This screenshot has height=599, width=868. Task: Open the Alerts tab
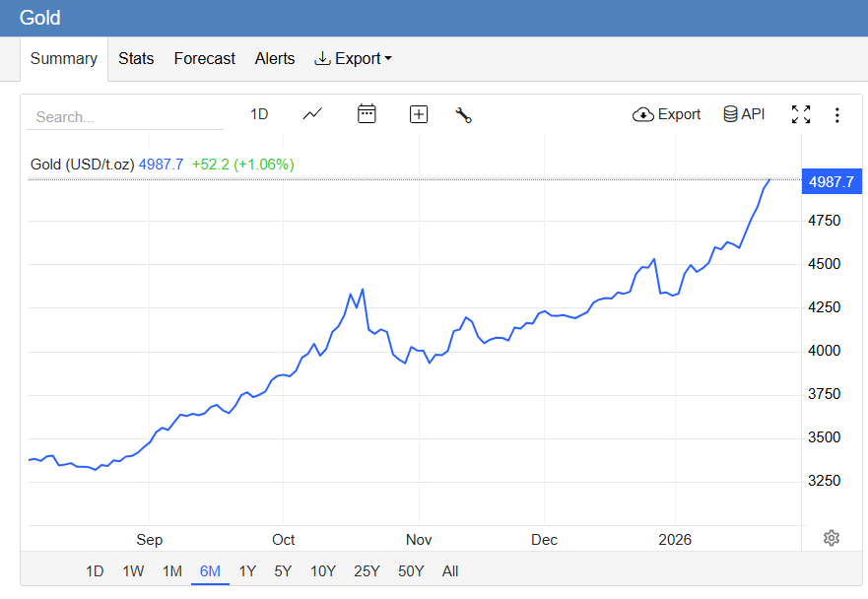275,59
